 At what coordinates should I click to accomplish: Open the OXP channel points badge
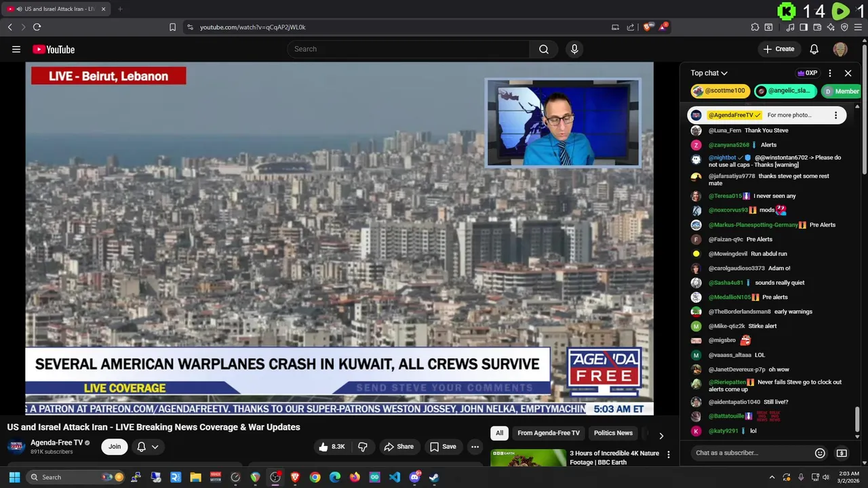(807, 73)
